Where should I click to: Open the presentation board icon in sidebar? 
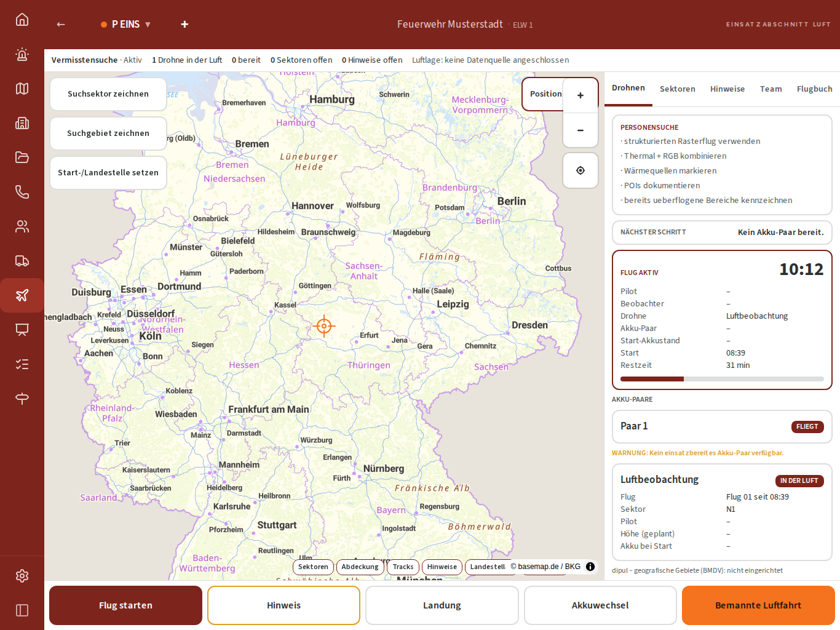[22, 330]
